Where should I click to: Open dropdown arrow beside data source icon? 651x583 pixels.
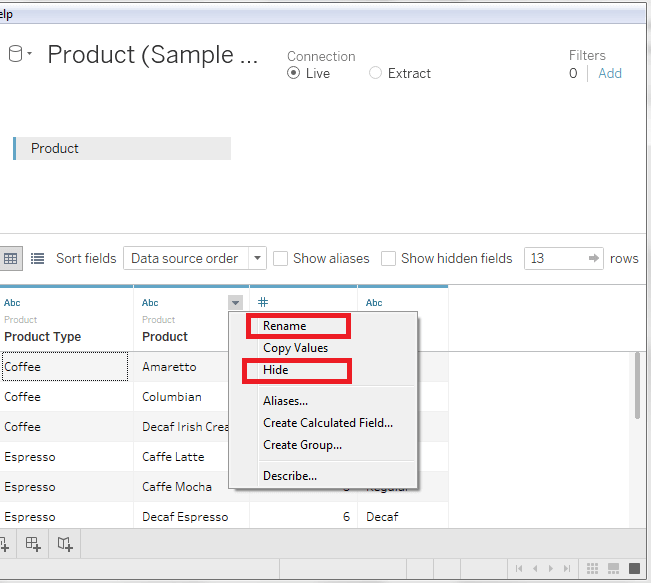(29, 53)
